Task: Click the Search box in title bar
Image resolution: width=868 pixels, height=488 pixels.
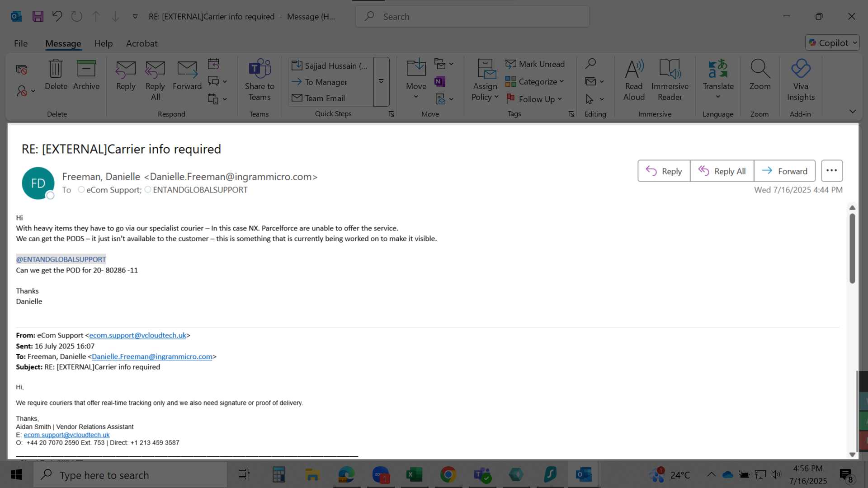Action: coord(472,17)
